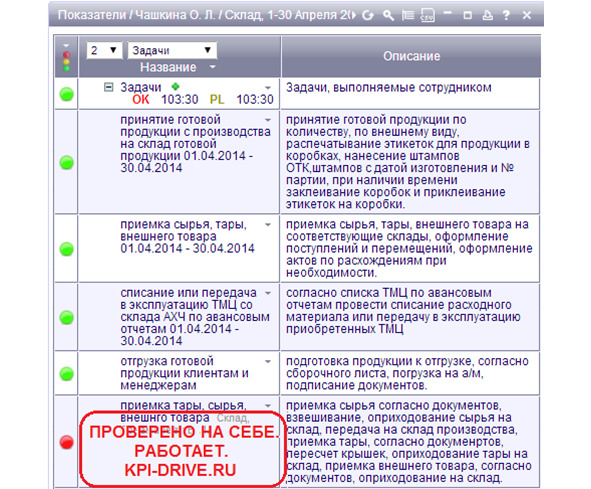Click the green diamond icon next to Задачи

175,87
